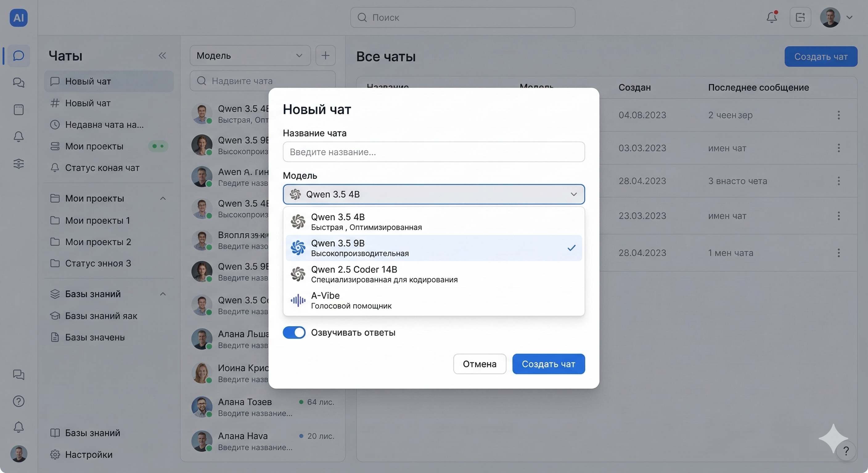This screenshot has height=473, width=868.
Task: Click the plus button beside Модель filter
Action: [x=325, y=55]
